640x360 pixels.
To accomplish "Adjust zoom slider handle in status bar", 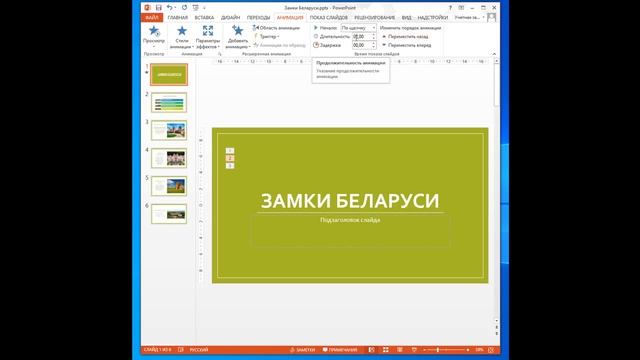I will tap(438, 350).
